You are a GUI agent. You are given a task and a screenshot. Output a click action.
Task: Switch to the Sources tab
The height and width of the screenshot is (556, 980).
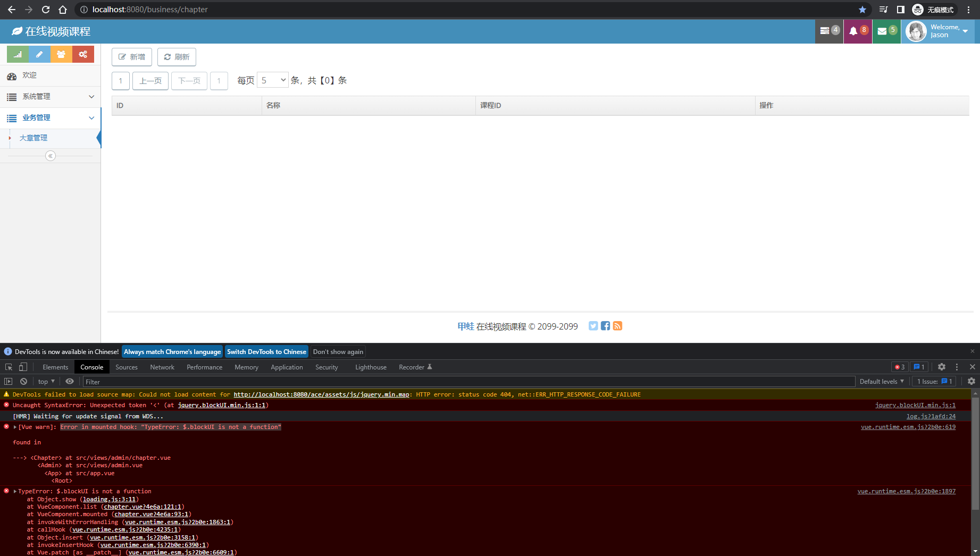click(x=127, y=367)
